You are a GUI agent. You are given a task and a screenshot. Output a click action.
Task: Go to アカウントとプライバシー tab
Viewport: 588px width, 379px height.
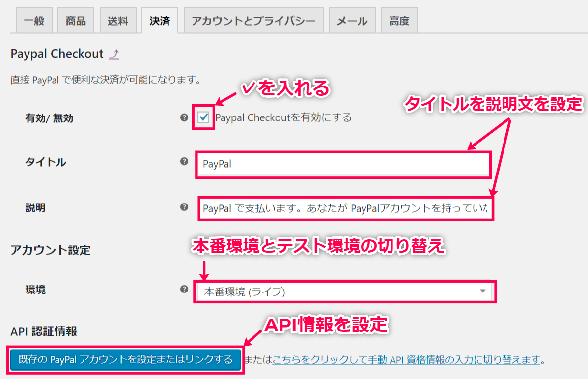click(x=253, y=21)
